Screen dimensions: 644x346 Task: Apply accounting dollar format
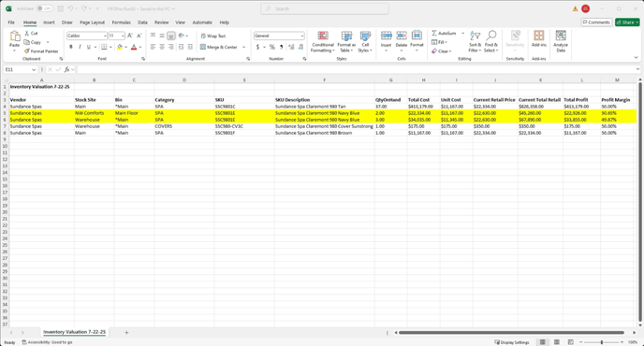click(x=258, y=47)
